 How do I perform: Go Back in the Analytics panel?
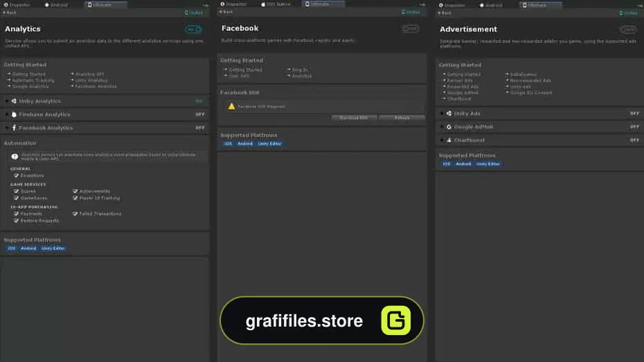(10, 12)
